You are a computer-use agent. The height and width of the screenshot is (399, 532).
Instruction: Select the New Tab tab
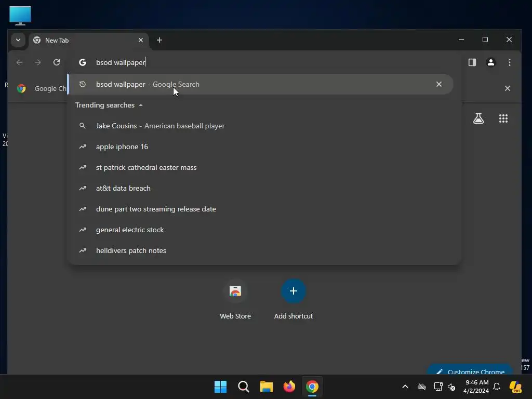[89, 41]
